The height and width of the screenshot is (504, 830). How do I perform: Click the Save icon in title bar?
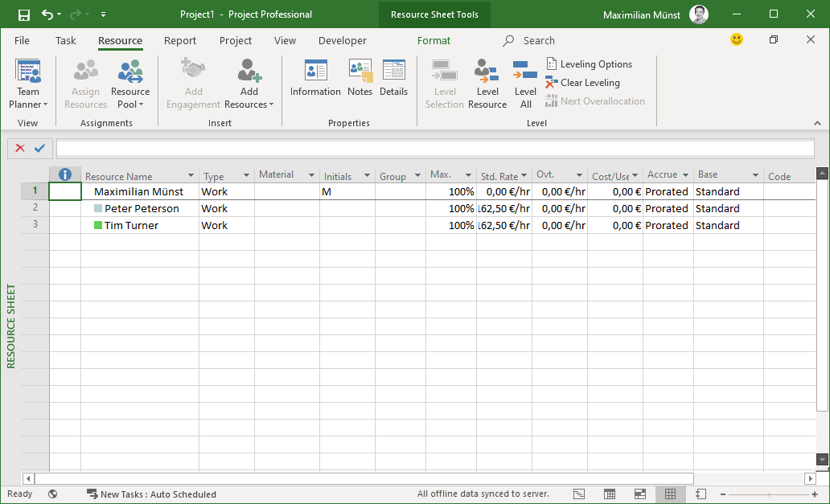[24, 14]
